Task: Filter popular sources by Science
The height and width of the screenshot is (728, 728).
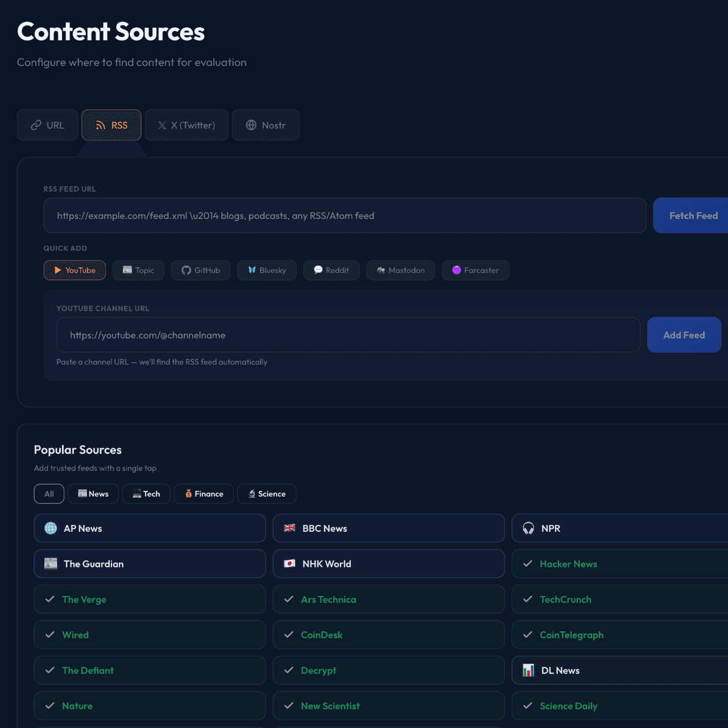Action: (x=267, y=494)
